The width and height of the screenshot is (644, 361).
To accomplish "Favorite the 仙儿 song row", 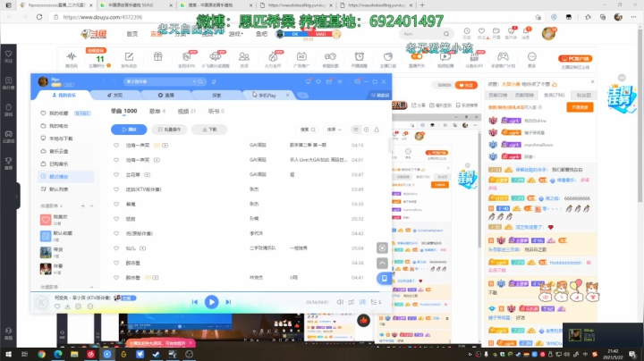I will point(116,248).
